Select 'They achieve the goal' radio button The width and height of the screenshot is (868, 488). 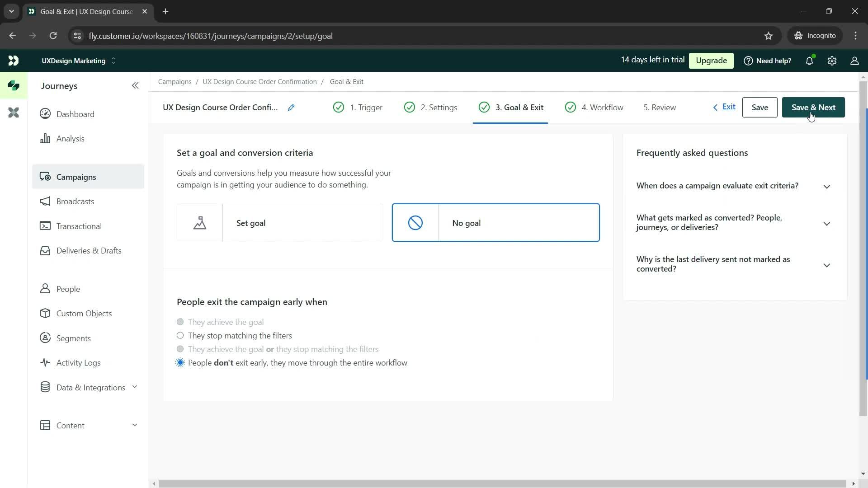(181, 322)
